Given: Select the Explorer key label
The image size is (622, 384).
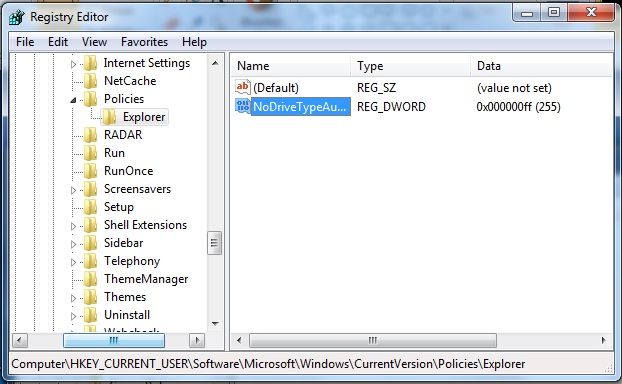Looking at the screenshot, I should 144,117.
